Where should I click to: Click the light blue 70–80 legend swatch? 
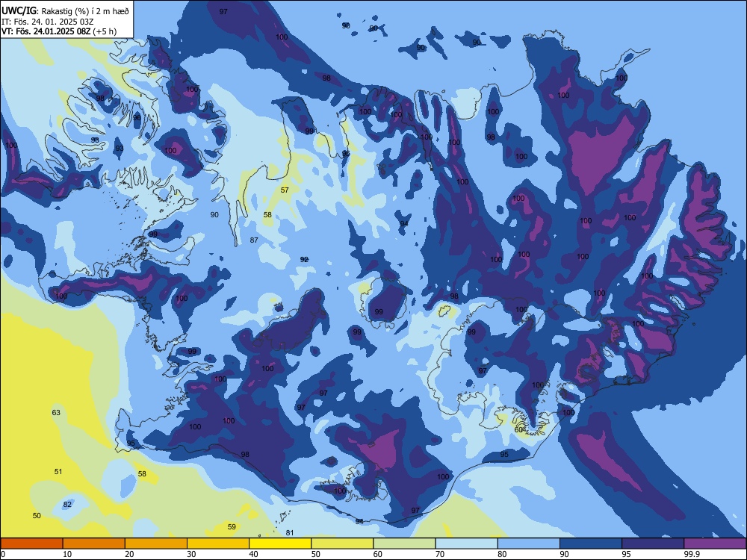click(x=466, y=544)
